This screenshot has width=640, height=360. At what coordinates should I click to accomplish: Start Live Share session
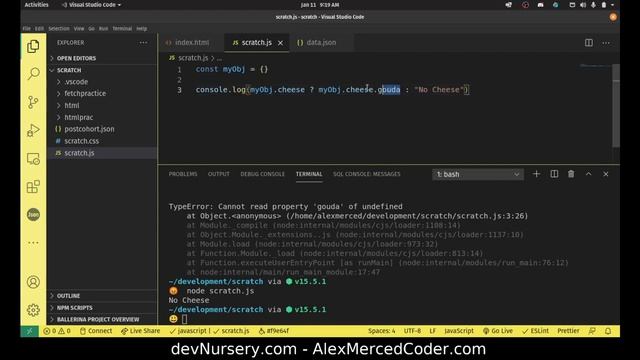click(x=140, y=331)
